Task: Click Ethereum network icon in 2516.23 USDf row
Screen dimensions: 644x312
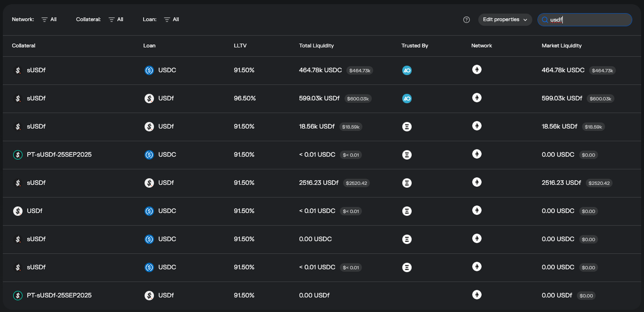Action: 476,182
